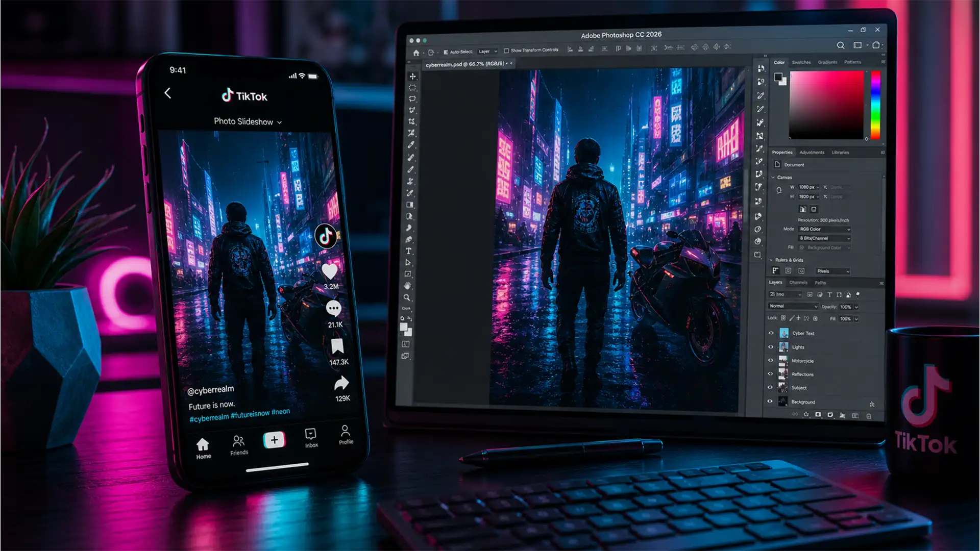Open the @cyberrealm username link
The image size is (980, 551).
[210, 390]
